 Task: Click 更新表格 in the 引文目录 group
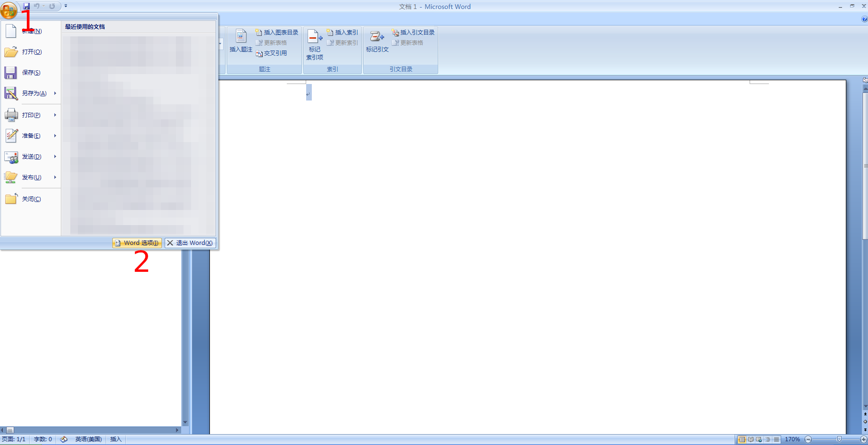[x=408, y=43]
